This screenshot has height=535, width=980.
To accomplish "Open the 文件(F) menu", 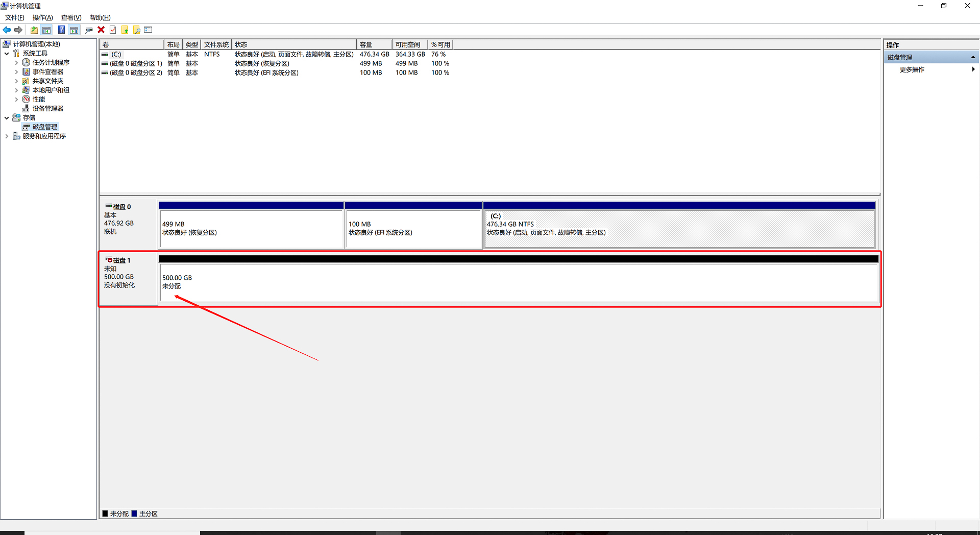I will point(15,18).
